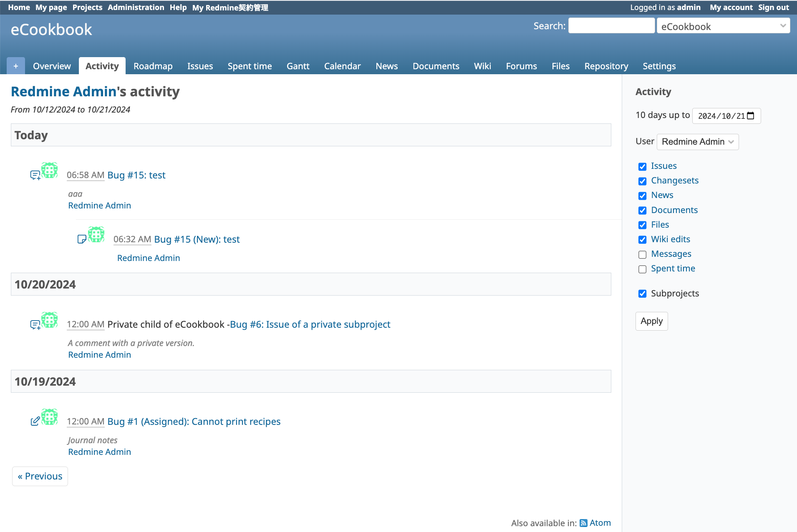Uncheck the Changesets checkbox
The height and width of the screenshot is (532, 797).
(643, 181)
